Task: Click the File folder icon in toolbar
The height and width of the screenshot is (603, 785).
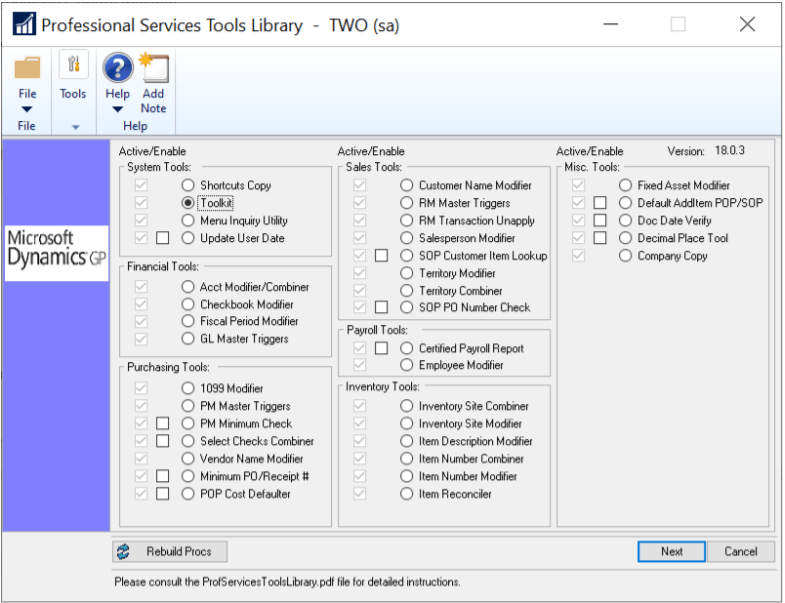Action: pyautogui.click(x=27, y=68)
